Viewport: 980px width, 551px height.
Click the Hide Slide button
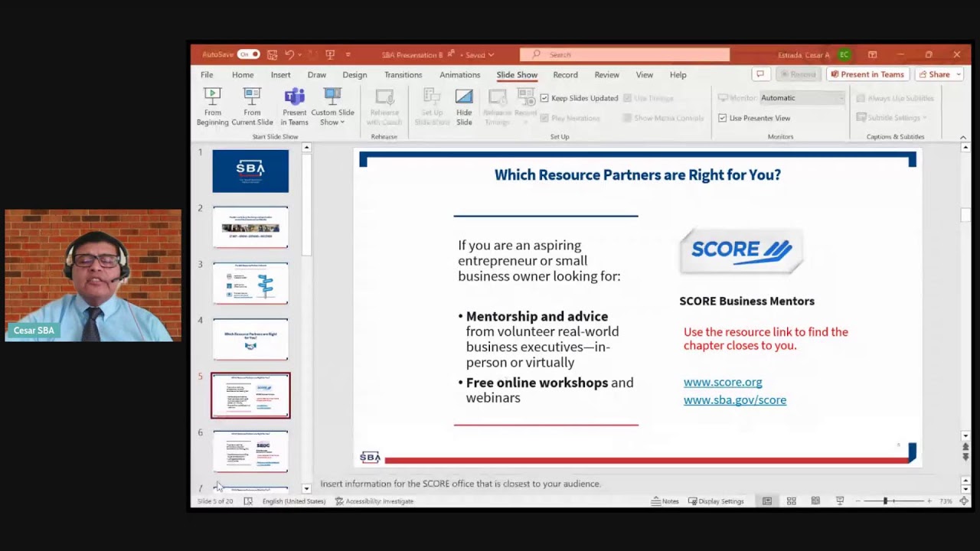click(464, 106)
